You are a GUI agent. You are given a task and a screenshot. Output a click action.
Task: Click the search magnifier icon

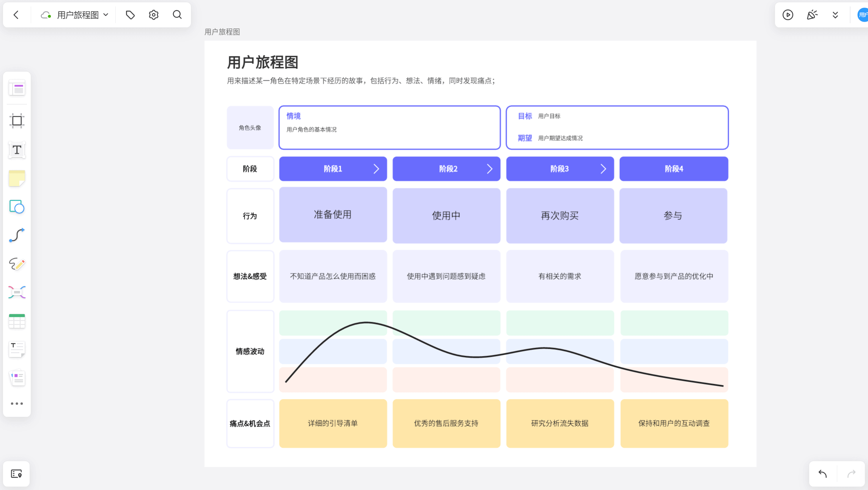coord(177,15)
